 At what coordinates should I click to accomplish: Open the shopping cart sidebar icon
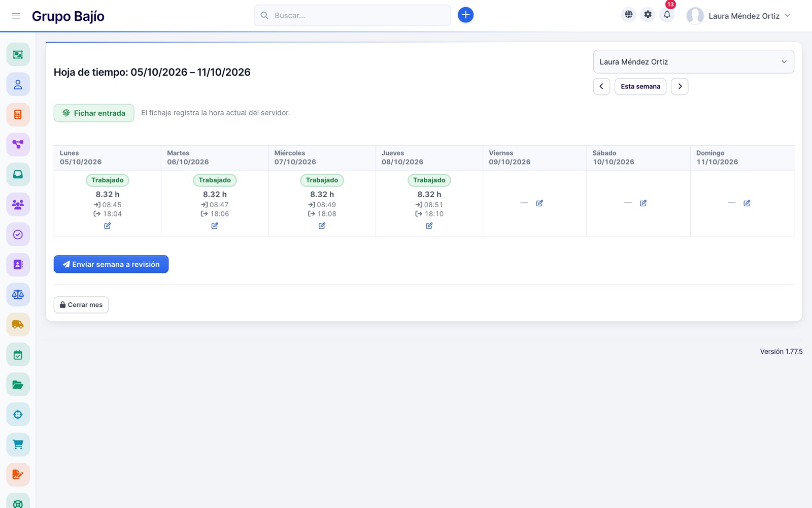tap(18, 444)
